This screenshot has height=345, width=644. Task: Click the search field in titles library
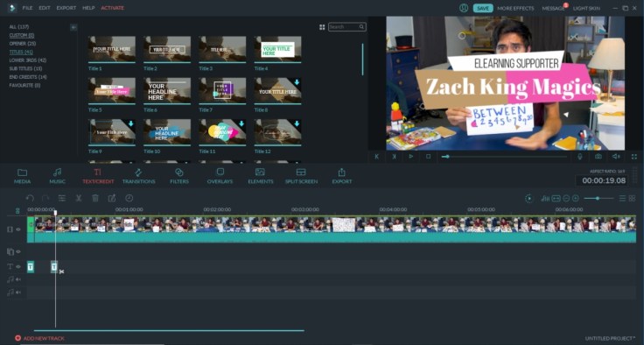347,27
